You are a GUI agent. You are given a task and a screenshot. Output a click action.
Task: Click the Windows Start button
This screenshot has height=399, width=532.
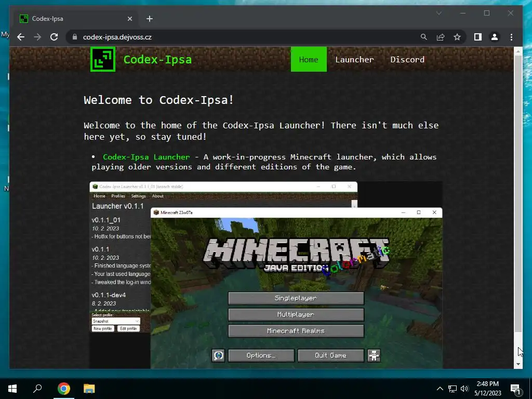pos(12,389)
